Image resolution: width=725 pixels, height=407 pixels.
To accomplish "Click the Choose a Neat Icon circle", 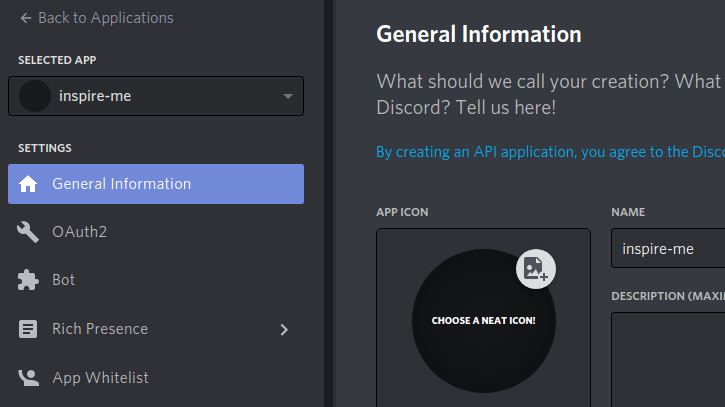I will (x=484, y=321).
